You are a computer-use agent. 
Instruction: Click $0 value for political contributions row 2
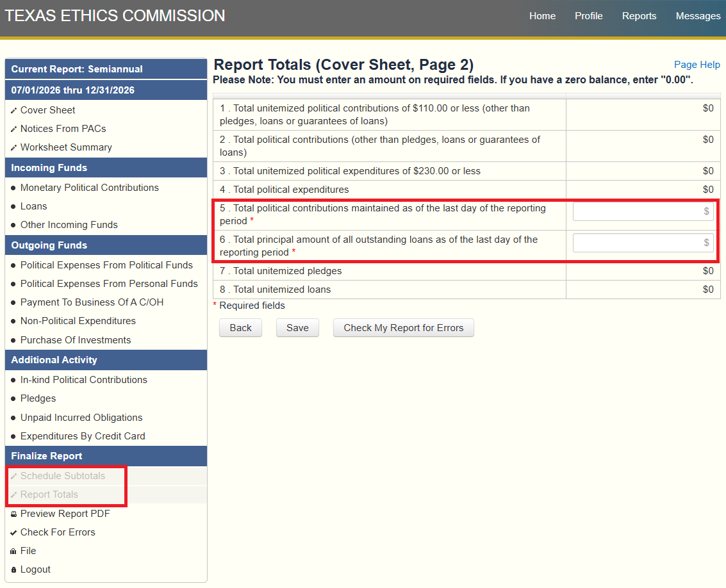pos(708,140)
